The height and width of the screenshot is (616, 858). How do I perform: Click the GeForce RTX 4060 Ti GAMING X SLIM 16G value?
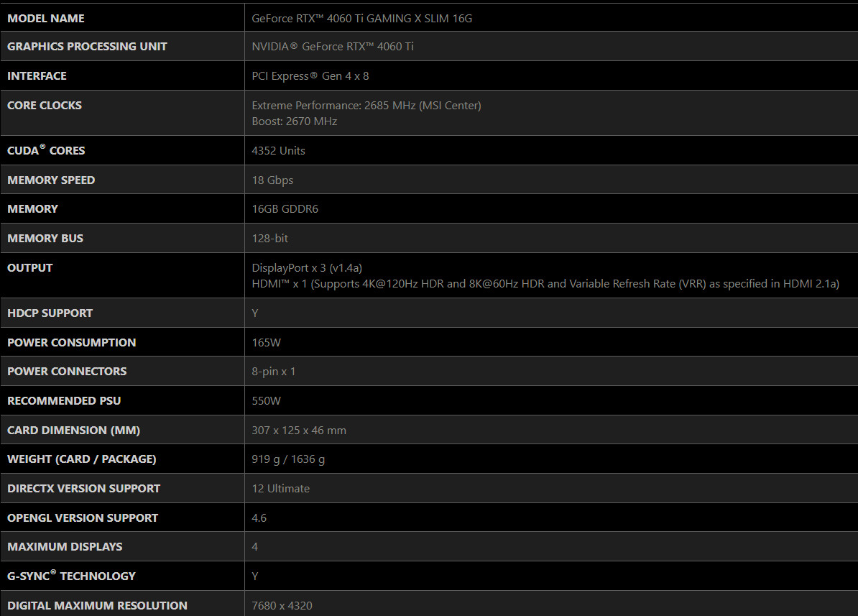pyautogui.click(x=362, y=19)
